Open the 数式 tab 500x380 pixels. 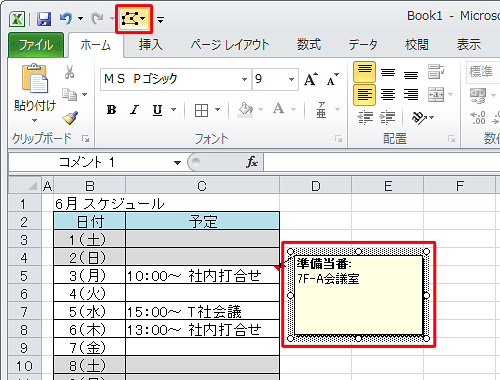(309, 45)
